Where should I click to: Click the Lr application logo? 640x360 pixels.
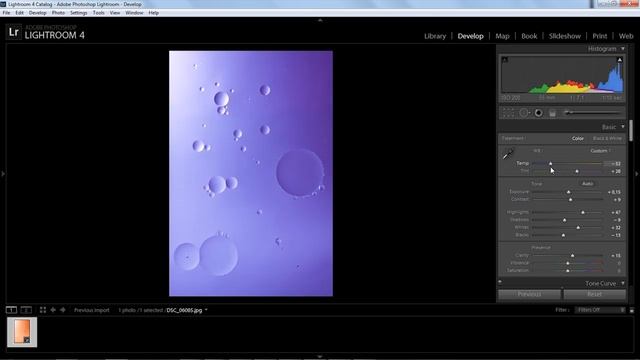pos(14,32)
